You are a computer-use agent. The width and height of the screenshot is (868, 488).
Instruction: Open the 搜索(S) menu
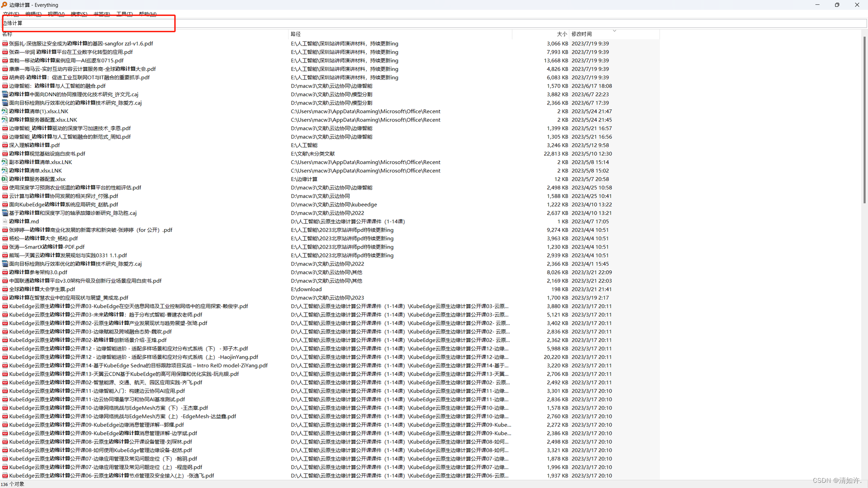click(x=79, y=14)
